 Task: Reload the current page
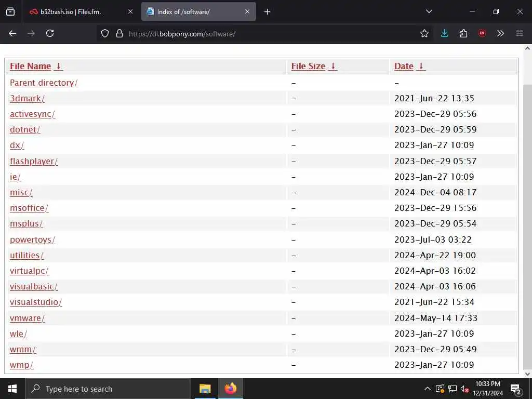tap(50, 33)
